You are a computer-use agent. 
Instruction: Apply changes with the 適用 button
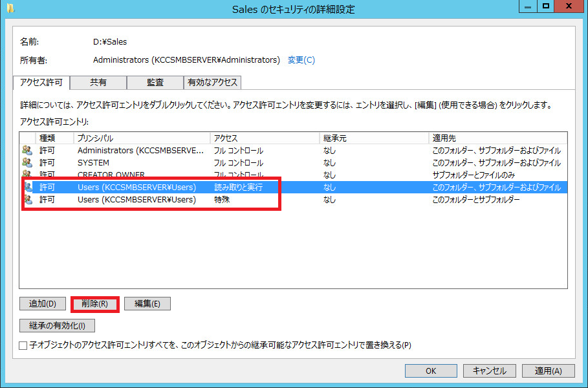[x=547, y=371]
